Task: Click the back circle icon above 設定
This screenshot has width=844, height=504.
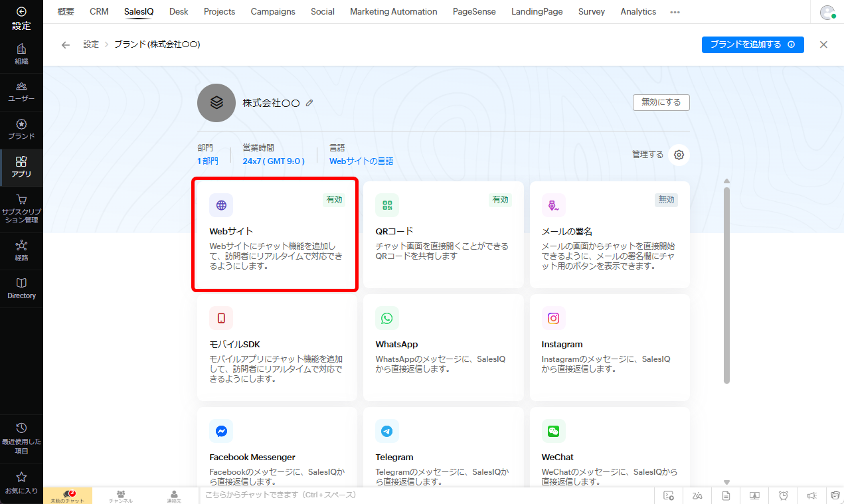Action: click(x=21, y=11)
